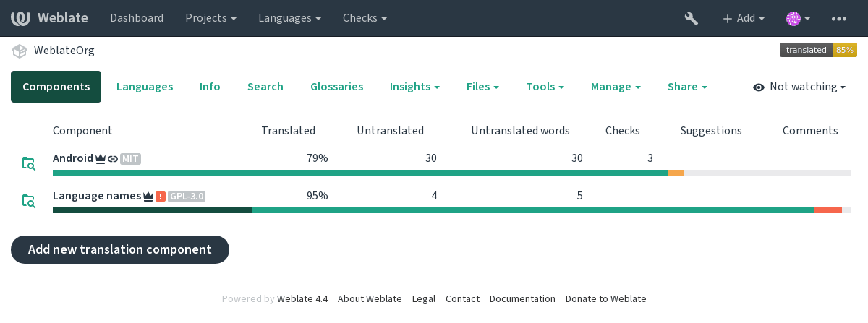Click the translated 85% badge

coord(818,50)
